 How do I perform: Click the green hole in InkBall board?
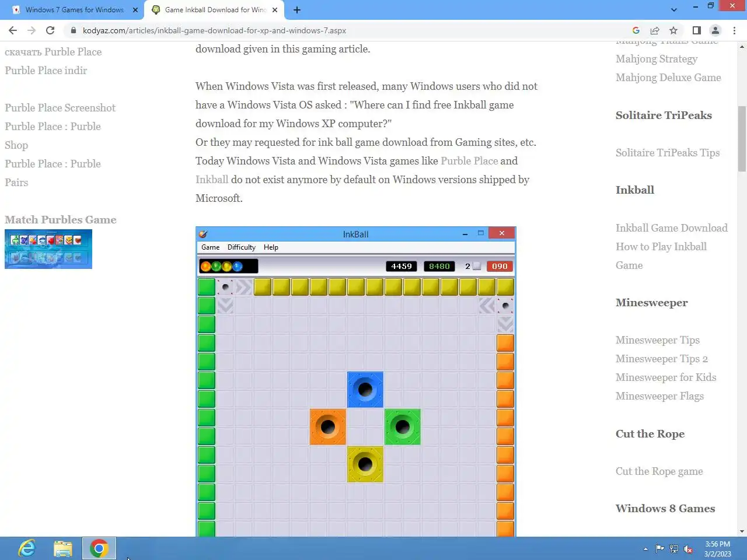click(403, 427)
